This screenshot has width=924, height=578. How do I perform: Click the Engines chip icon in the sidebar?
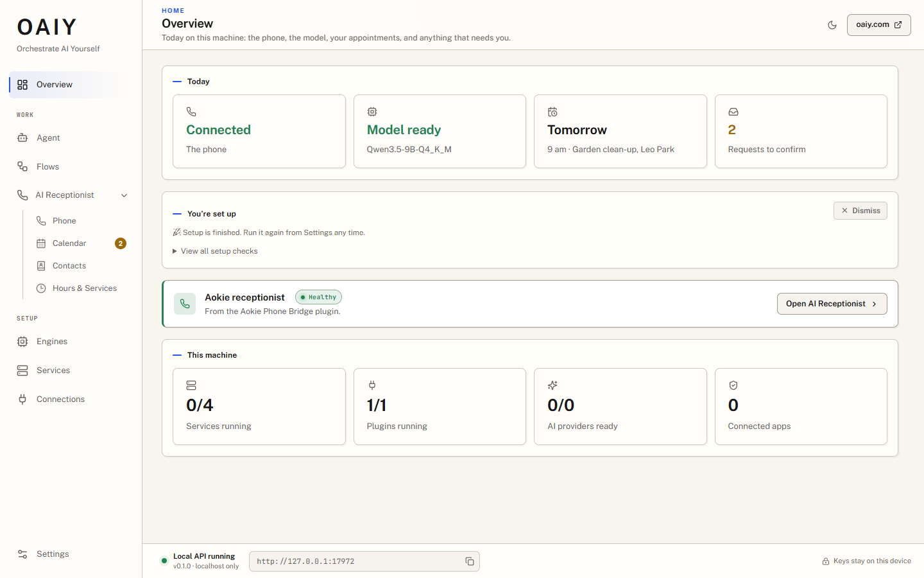[22, 342]
